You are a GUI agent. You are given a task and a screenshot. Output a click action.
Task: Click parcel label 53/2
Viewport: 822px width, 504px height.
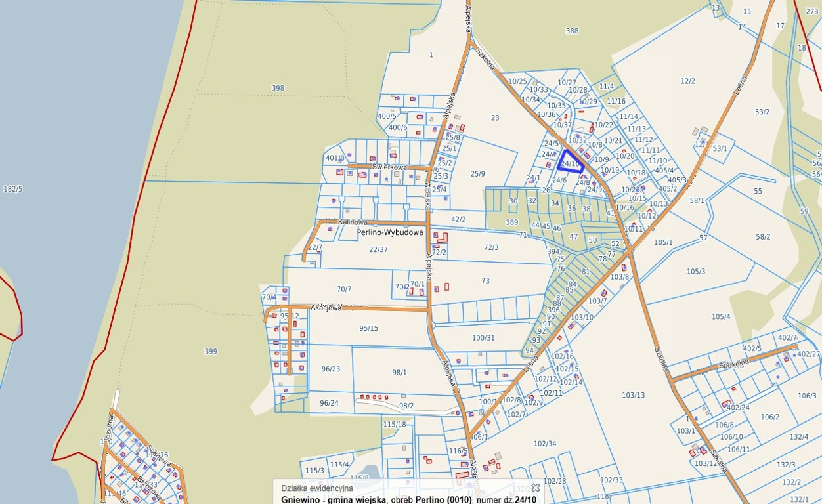[762, 112]
